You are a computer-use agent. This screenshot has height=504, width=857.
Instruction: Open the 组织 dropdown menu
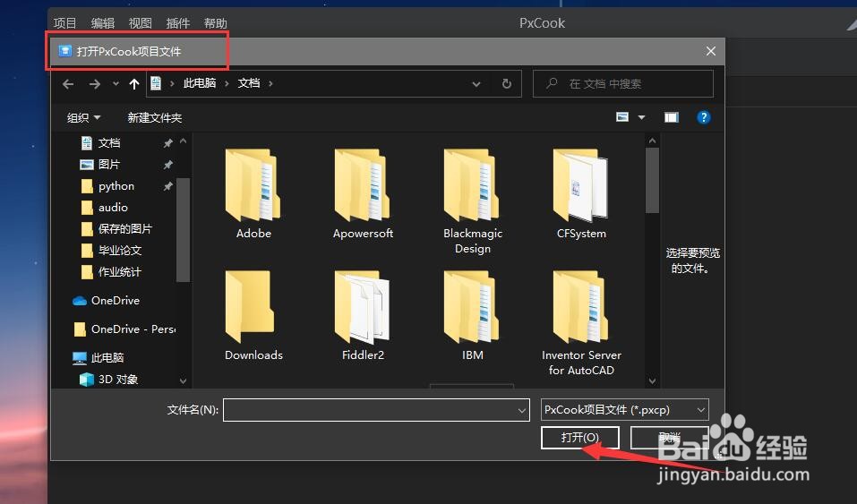tap(83, 117)
